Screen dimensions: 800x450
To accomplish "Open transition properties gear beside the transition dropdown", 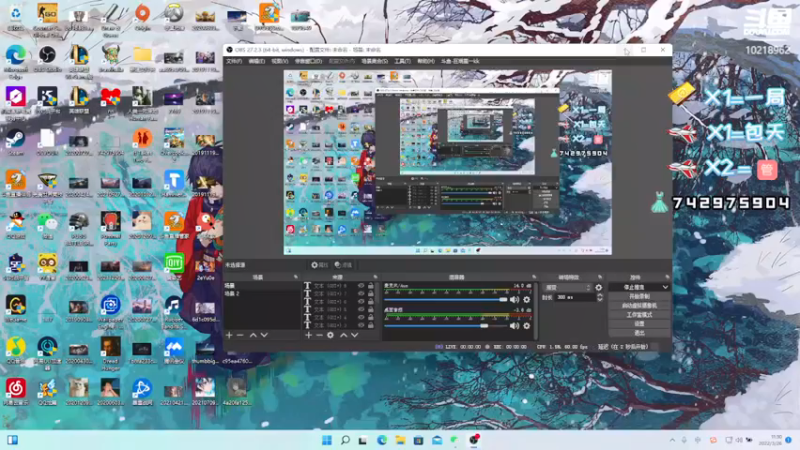I will [x=598, y=288].
